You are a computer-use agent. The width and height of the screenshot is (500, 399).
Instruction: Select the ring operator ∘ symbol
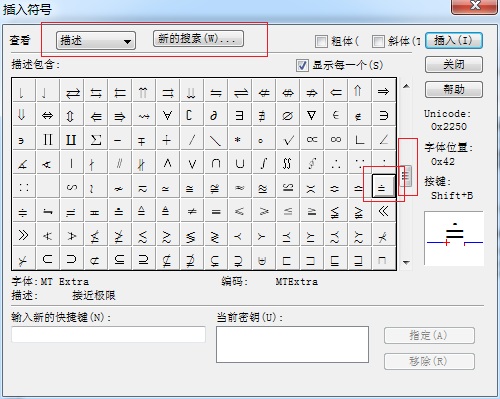[x=263, y=139]
